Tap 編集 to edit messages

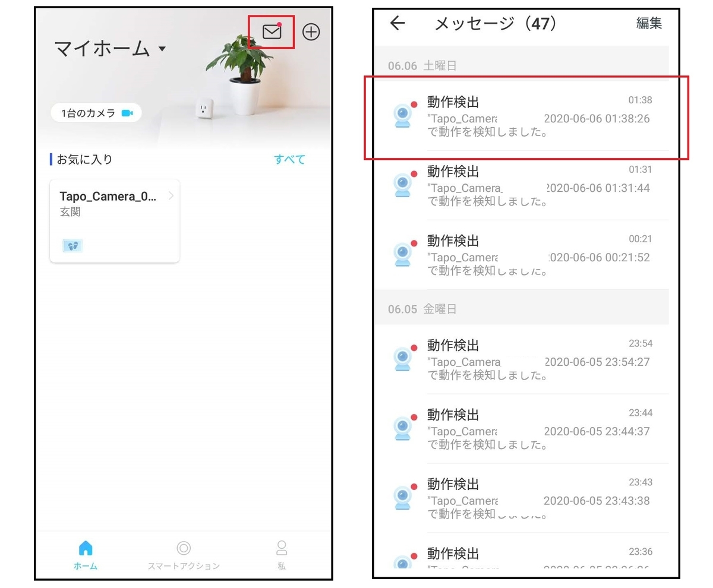click(649, 23)
